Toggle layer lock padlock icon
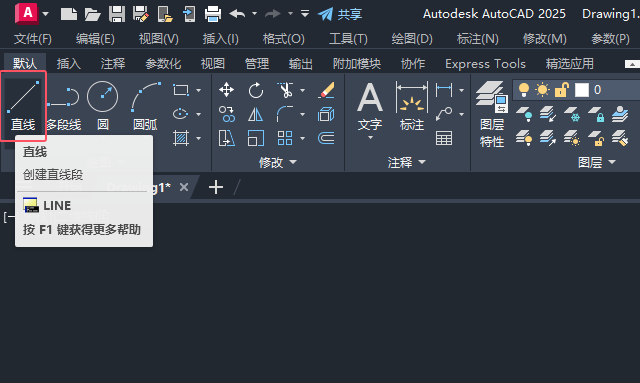Viewport: 640px width, 383px height. [562, 89]
